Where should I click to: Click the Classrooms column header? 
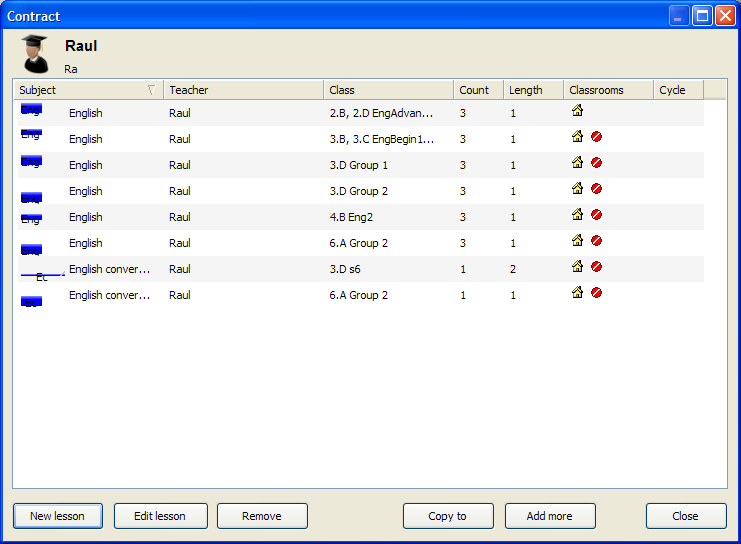point(607,90)
